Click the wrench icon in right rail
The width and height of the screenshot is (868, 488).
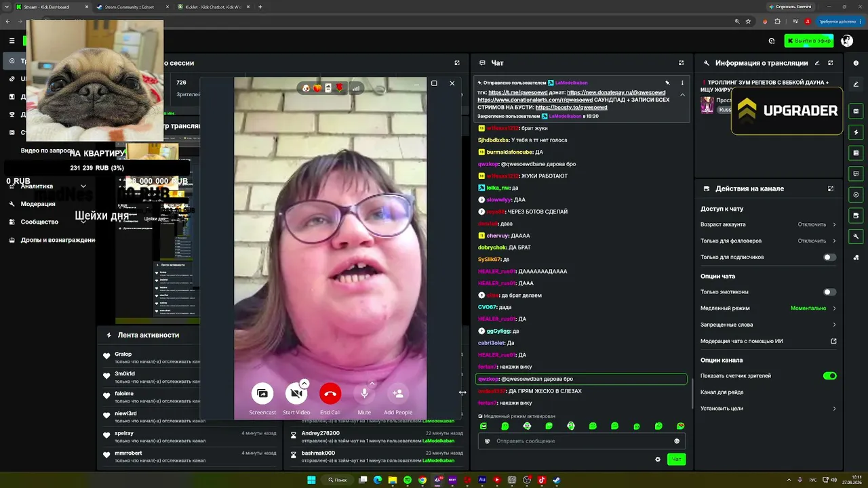[x=856, y=237]
